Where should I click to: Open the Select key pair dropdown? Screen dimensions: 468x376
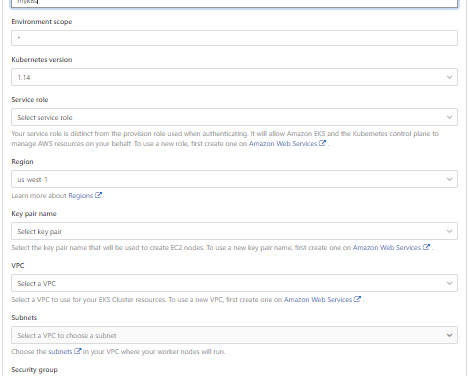234,231
